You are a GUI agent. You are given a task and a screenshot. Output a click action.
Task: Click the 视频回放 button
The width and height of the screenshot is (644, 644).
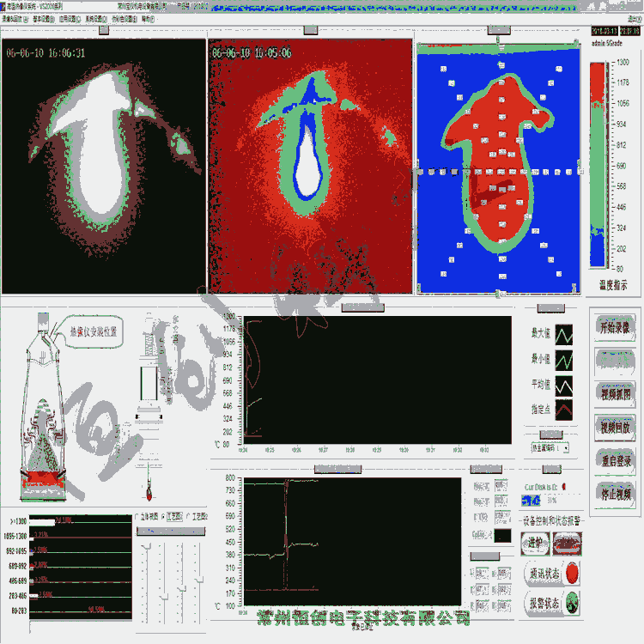pyautogui.click(x=615, y=427)
